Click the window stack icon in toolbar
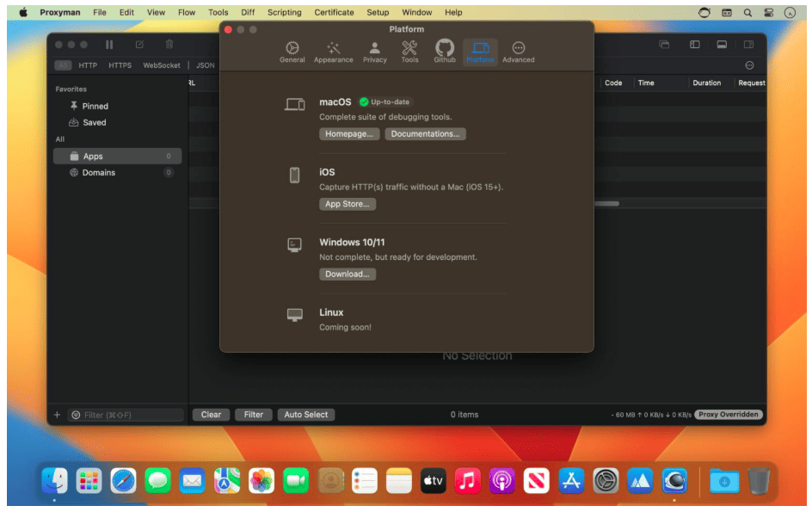This screenshot has width=812, height=512. [x=664, y=45]
